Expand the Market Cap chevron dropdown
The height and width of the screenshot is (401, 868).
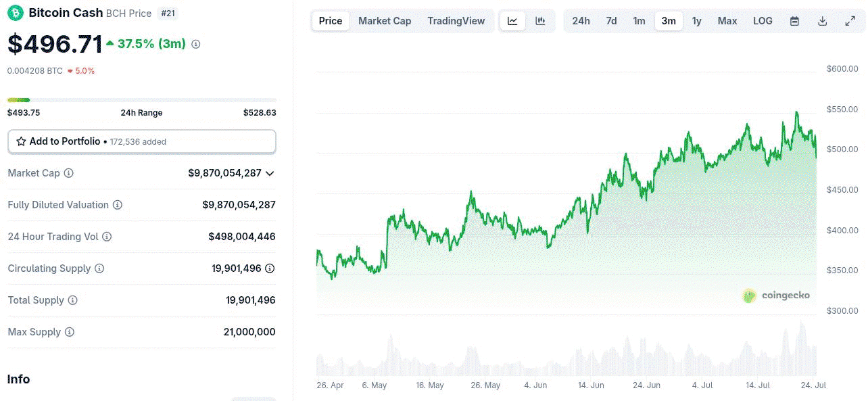(270, 173)
